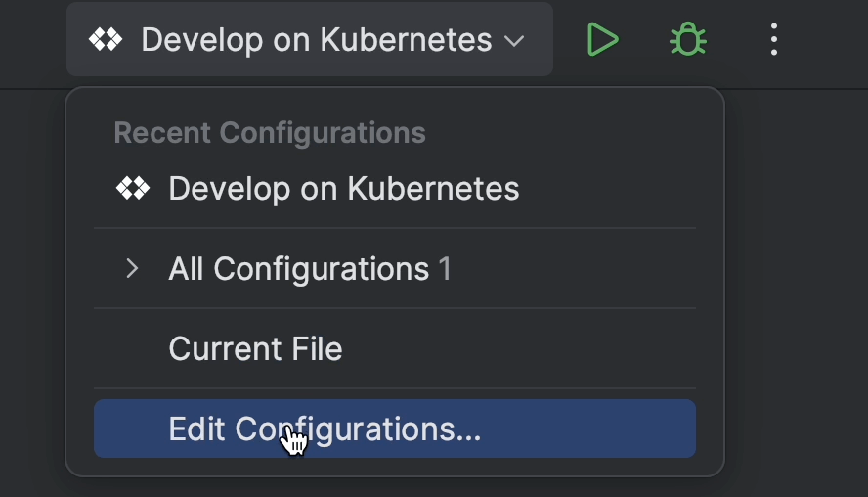This screenshot has height=497, width=868.
Task: Click blank toolbar area right of the three-dot icon
Action: 831,40
